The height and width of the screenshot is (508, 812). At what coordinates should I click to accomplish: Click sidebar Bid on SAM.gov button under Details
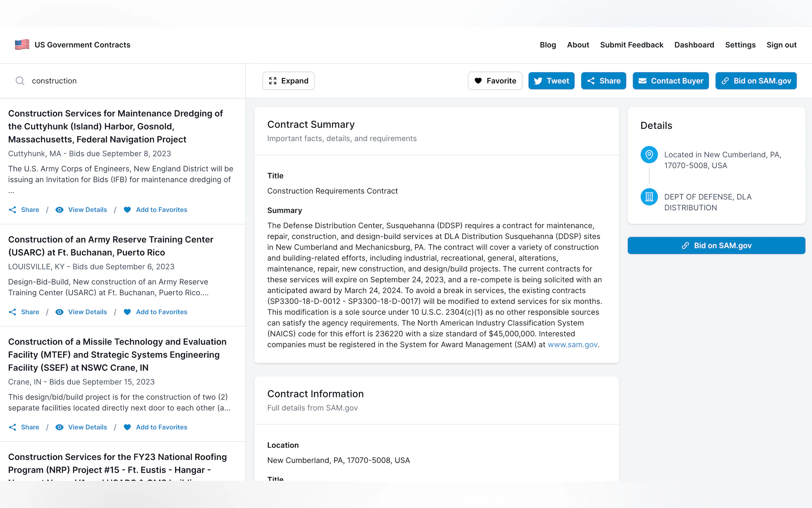716,246
